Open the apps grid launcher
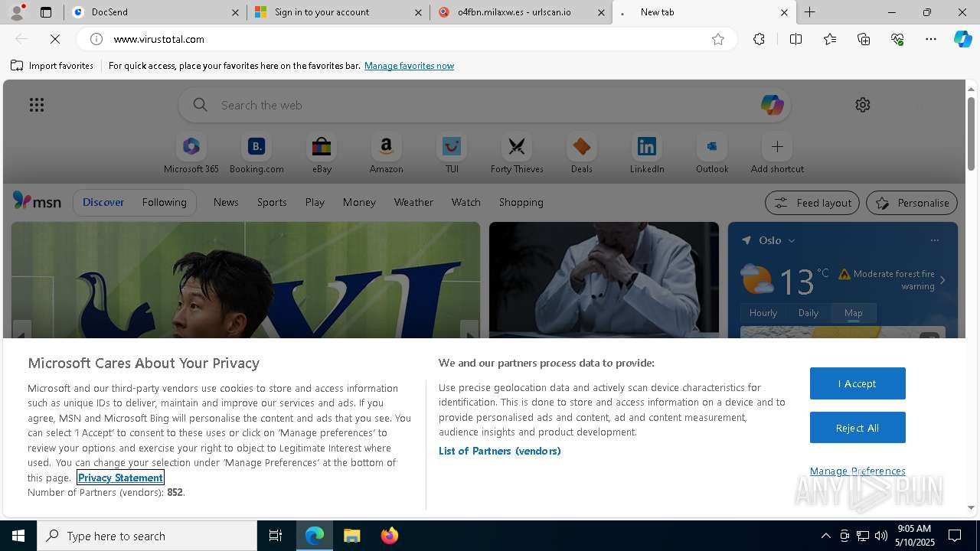Viewport: 980px width, 551px height. [x=36, y=105]
